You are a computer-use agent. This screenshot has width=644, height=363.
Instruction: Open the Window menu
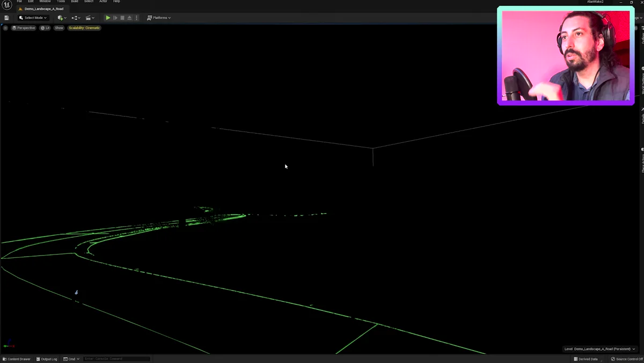[x=45, y=2]
